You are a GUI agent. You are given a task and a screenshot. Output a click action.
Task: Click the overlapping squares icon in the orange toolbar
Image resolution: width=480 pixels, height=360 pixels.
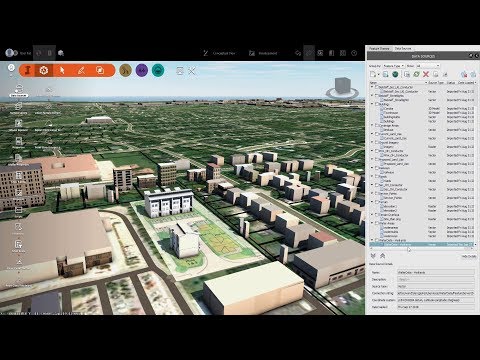tap(99, 70)
